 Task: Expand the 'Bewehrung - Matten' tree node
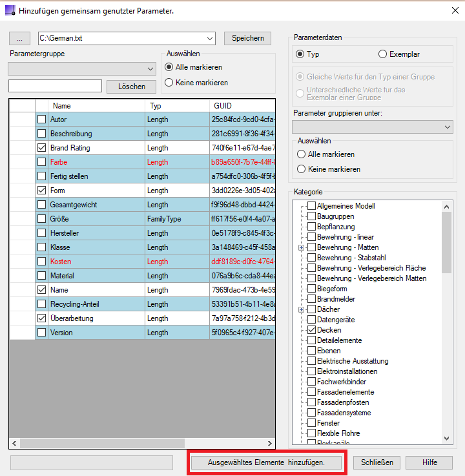coord(301,248)
